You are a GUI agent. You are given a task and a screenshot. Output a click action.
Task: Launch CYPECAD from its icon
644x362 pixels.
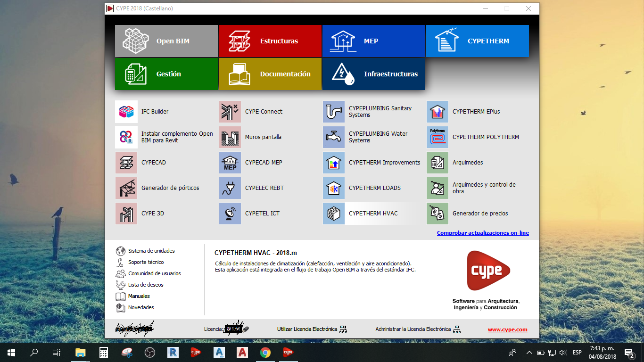(126, 163)
